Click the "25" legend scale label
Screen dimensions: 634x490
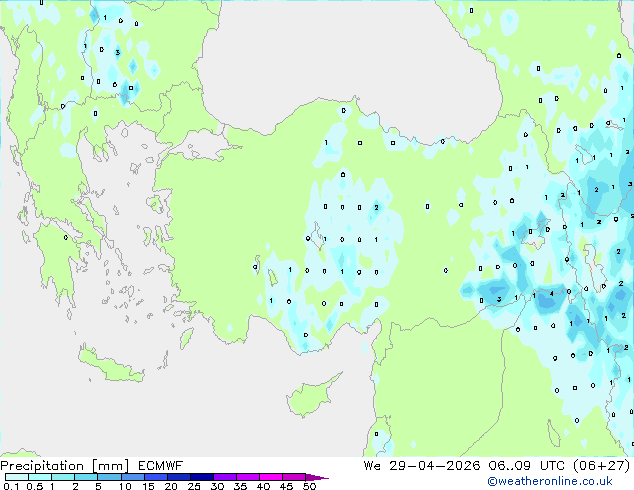[x=194, y=486]
